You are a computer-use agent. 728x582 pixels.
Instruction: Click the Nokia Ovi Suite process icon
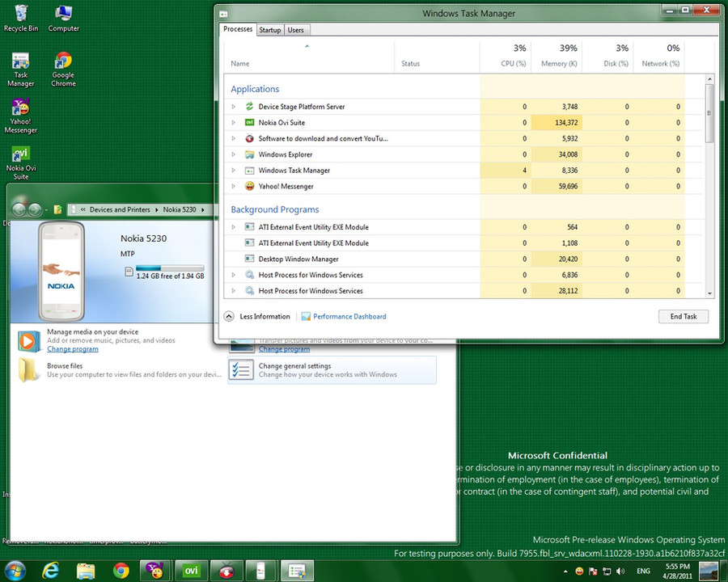(249, 123)
